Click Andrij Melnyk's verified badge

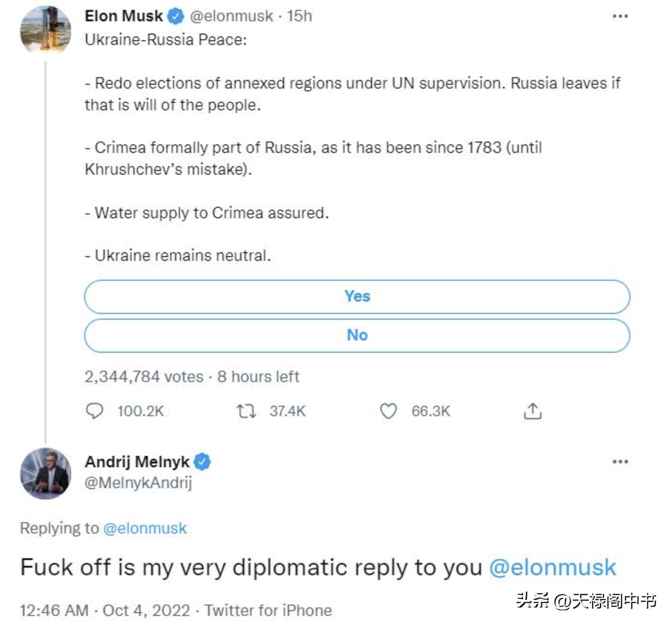pos(203,462)
